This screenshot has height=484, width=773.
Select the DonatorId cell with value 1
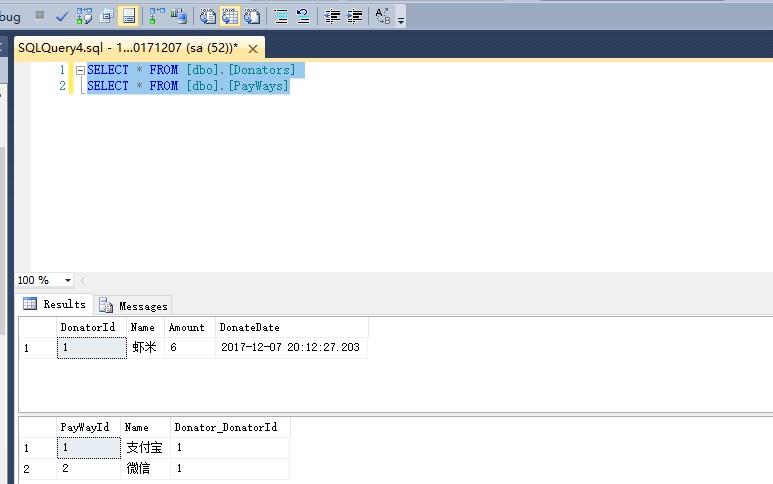(92, 347)
